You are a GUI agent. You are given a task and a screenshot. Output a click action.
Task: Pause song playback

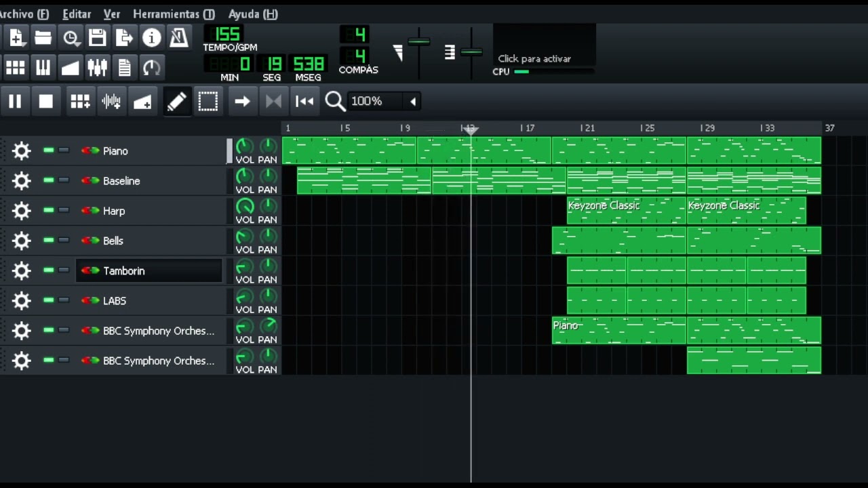pyautogui.click(x=15, y=102)
